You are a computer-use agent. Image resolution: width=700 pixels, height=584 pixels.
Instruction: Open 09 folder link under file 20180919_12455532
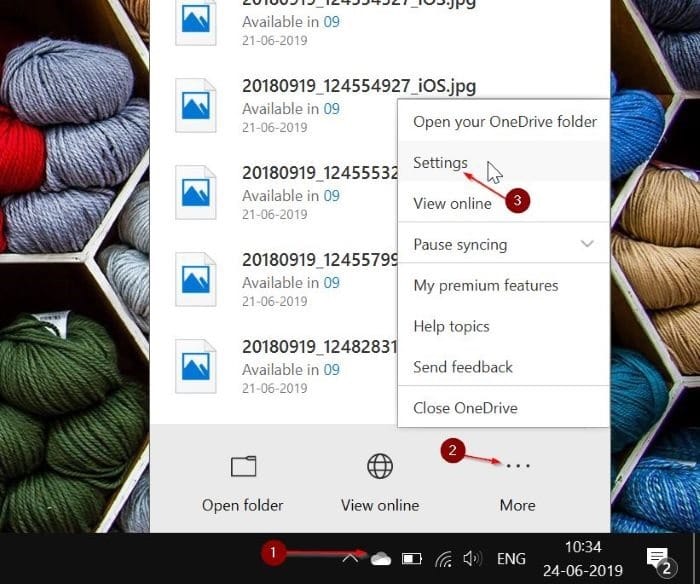point(331,196)
